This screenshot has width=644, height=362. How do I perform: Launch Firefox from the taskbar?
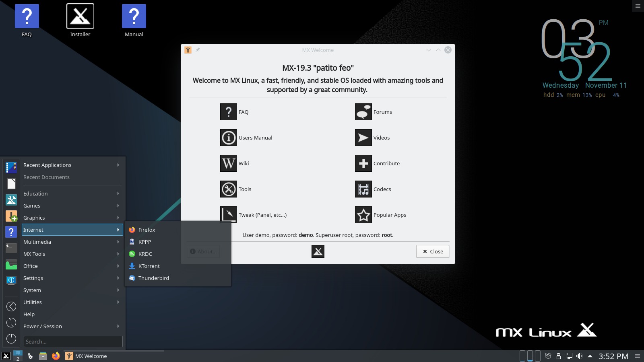56,356
